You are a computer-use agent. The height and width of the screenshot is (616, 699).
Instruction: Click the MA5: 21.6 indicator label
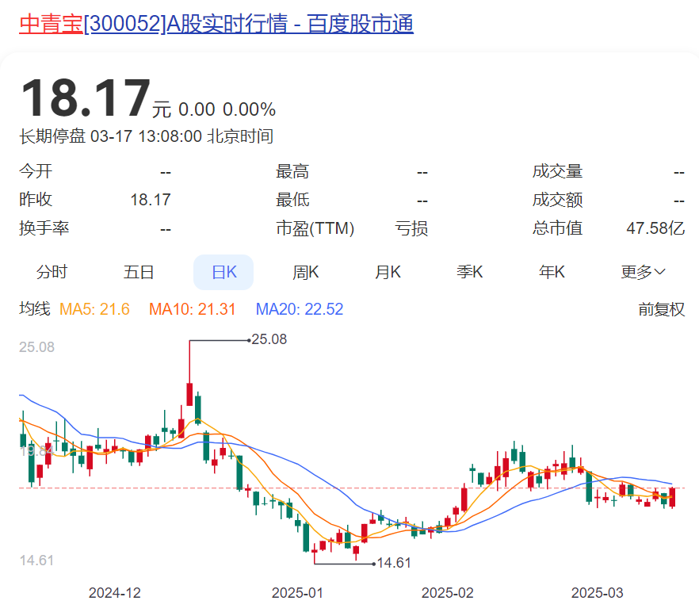[x=94, y=309]
